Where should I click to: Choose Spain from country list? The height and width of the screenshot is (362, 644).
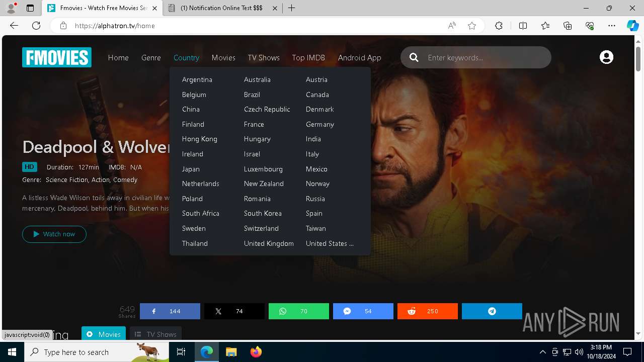tap(314, 213)
